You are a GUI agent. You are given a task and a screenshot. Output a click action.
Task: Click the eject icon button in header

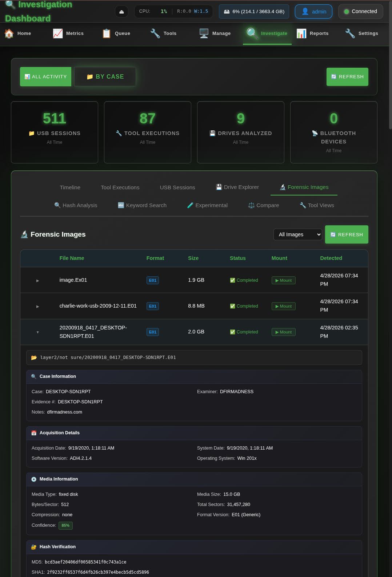[x=121, y=12]
